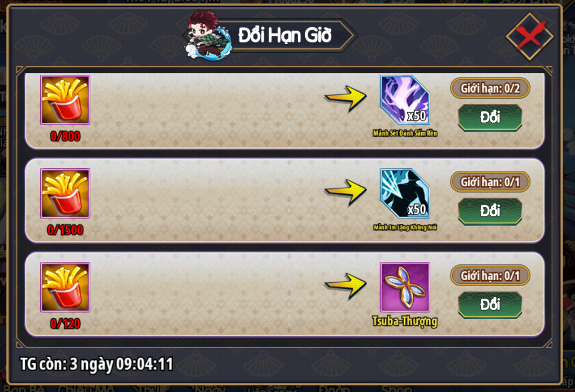Screen dimensions: 575x392
Task: Select the Mảnh Sét Đánh Sấm Rền reward icon
Action: click(405, 100)
